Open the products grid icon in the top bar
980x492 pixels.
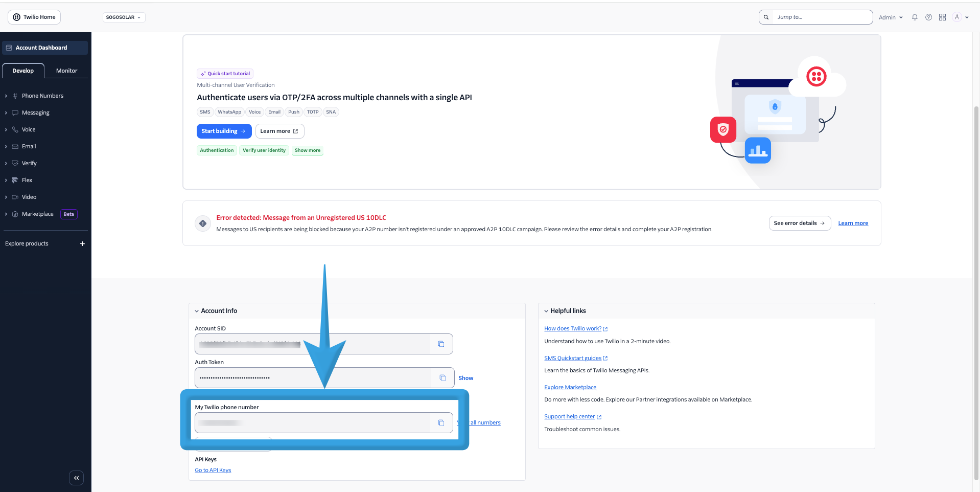[x=942, y=17]
